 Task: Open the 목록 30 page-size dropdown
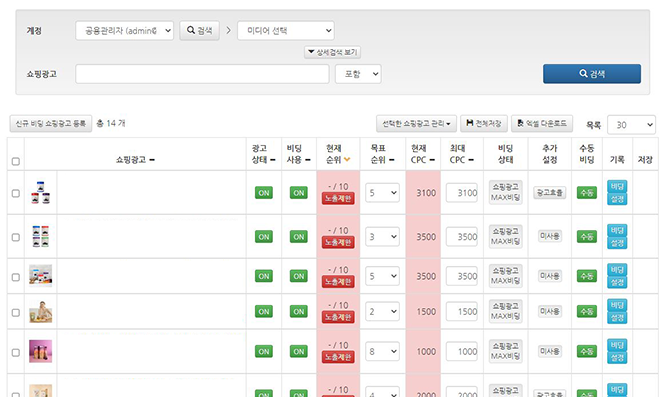click(x=631, y=125)
